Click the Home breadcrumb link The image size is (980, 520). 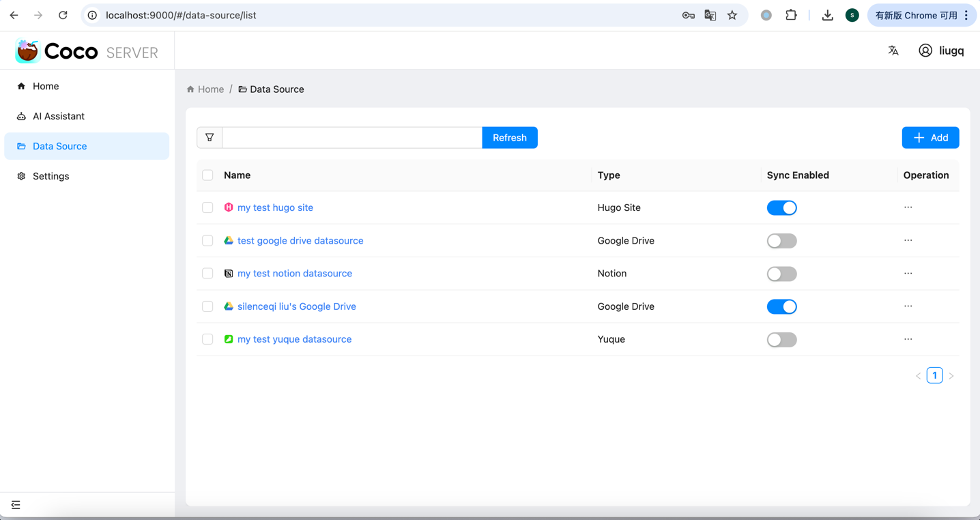pos(205,89)
